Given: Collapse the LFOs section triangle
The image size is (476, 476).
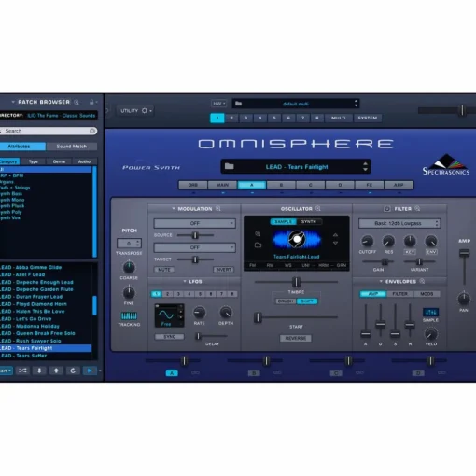Looking at the screenshot, I should 185,281.
